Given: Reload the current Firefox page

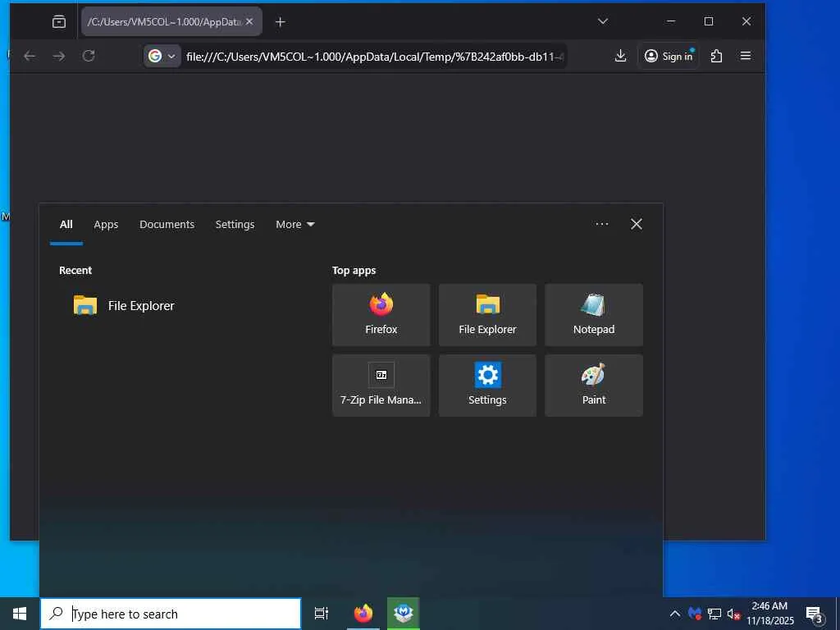Looking at the screenshot, I should tap(89, 56).
